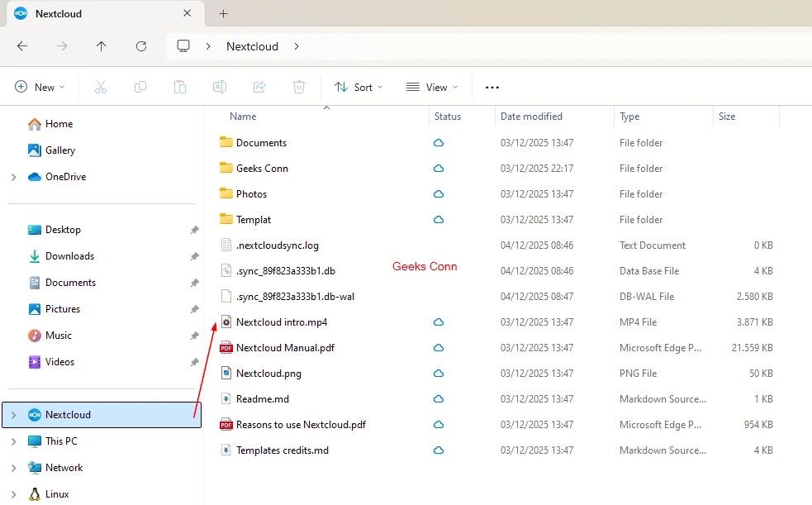The width and height of the screenshot is (812, 505).
Task: Cut the selected item using the scissors icon
Action: tap(101, 86)
